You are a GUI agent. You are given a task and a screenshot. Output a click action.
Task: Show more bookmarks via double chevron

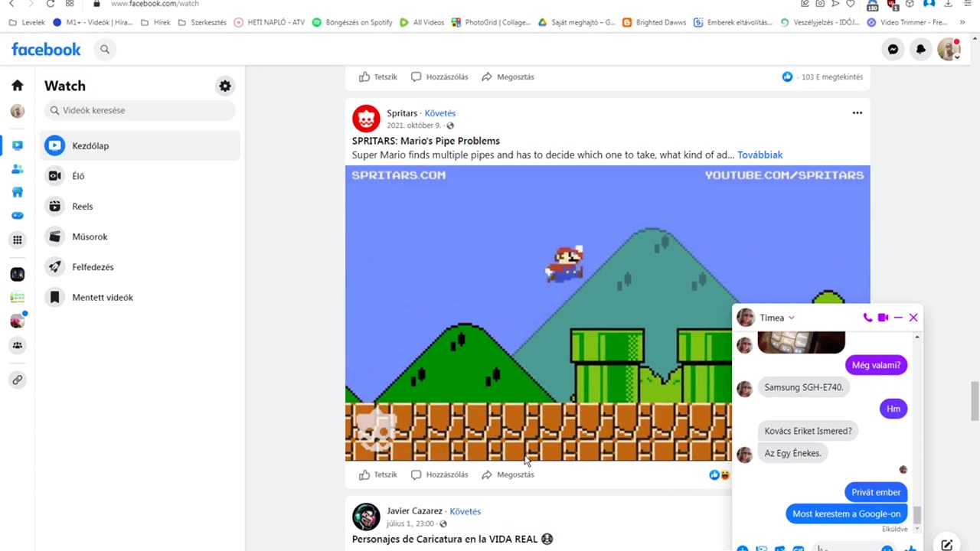pos(962,22)
